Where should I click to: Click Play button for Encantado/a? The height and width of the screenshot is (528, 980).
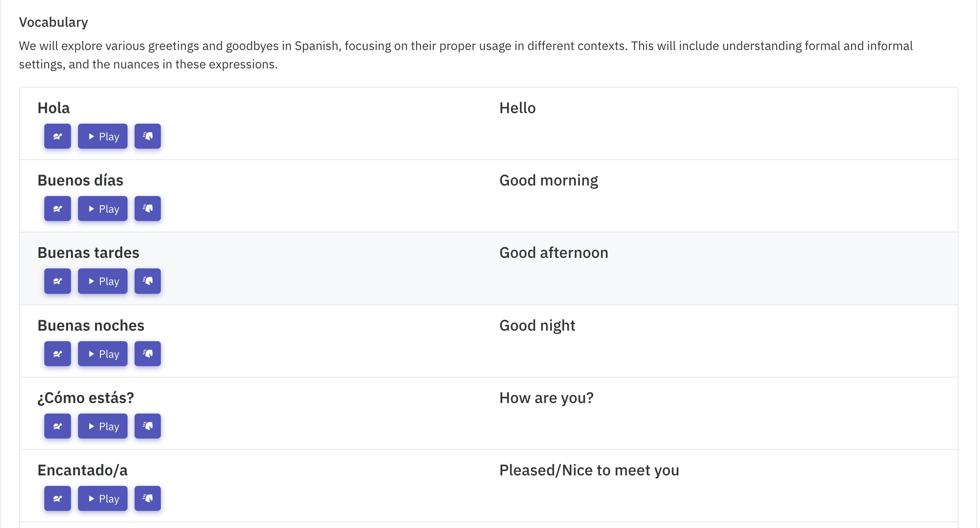(103, 499)
